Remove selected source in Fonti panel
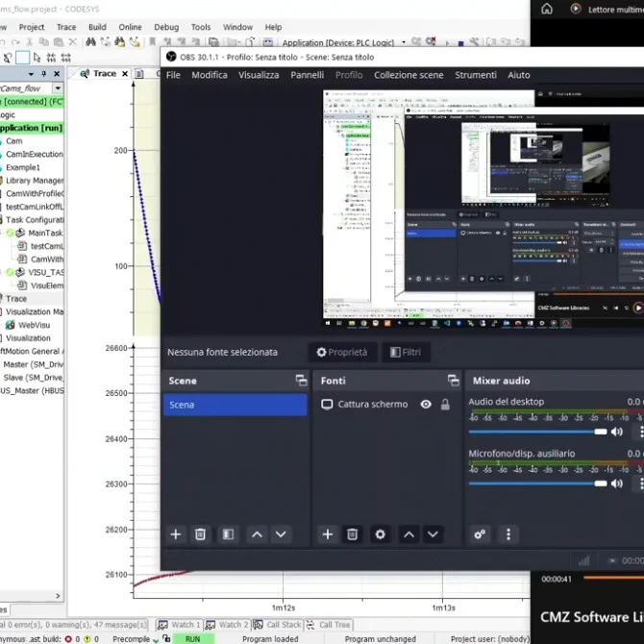This screenshot has height=644, width=644. (x=352, y=534)
